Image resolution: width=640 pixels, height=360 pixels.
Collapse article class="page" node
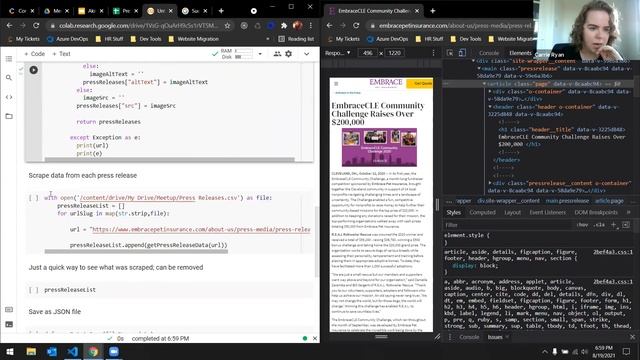click(484, 84)
